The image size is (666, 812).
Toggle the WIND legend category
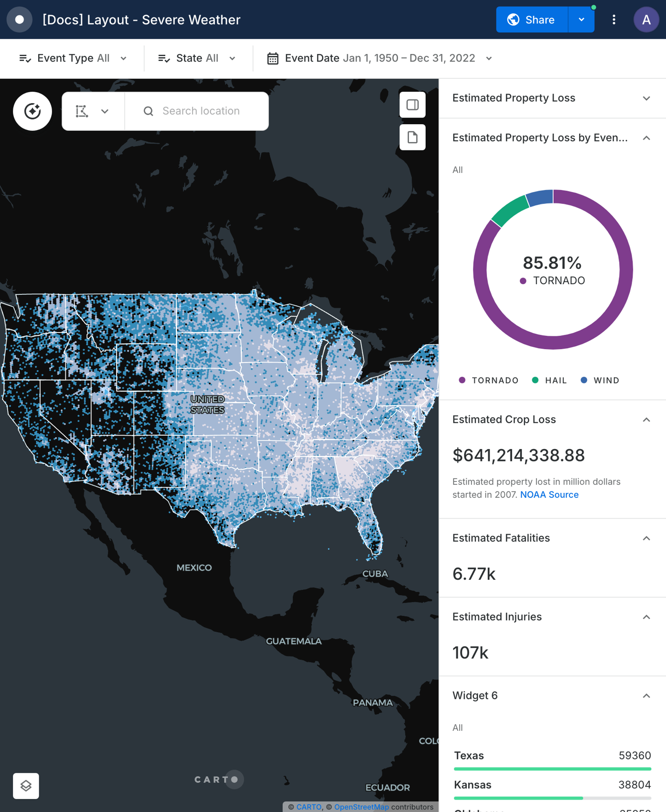(x=600, y=380)
